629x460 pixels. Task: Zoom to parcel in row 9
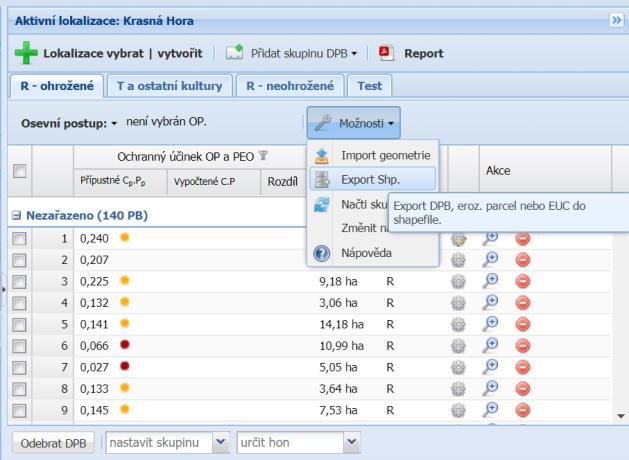[490, 410]
